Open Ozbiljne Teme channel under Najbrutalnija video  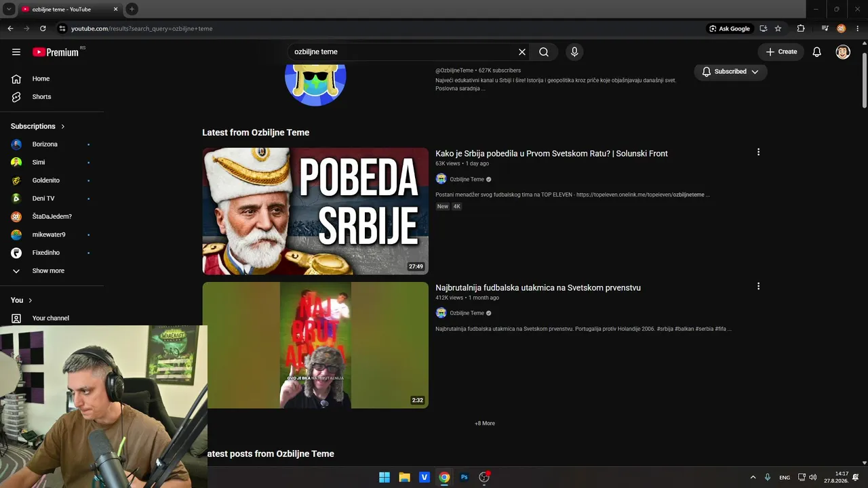[x=467, y=313]
